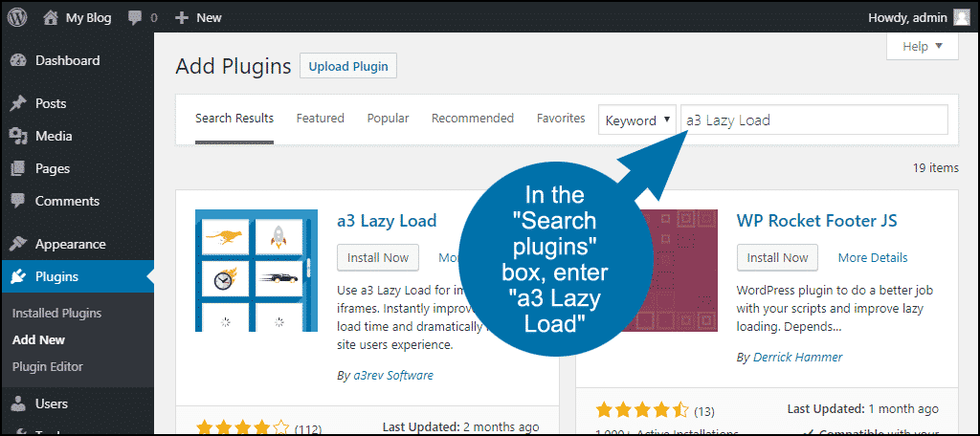Open WP Rocket Footer JS title link

817,221
